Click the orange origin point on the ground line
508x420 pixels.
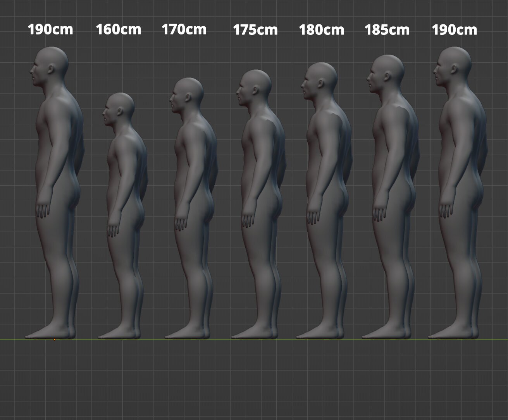[55, 339]
